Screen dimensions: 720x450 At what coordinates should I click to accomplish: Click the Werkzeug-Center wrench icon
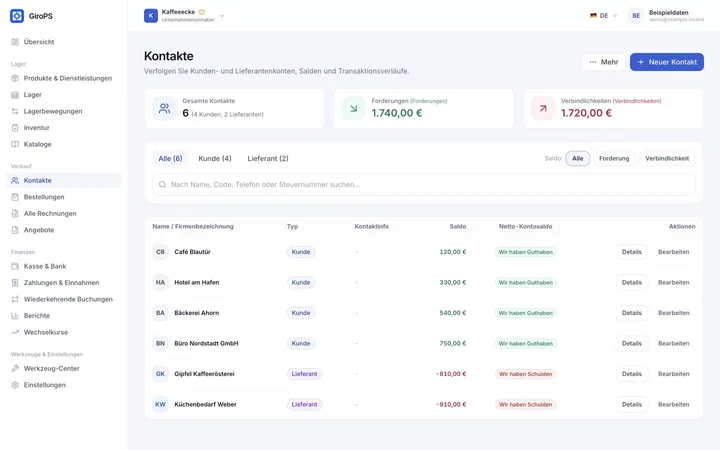[15, 369]
